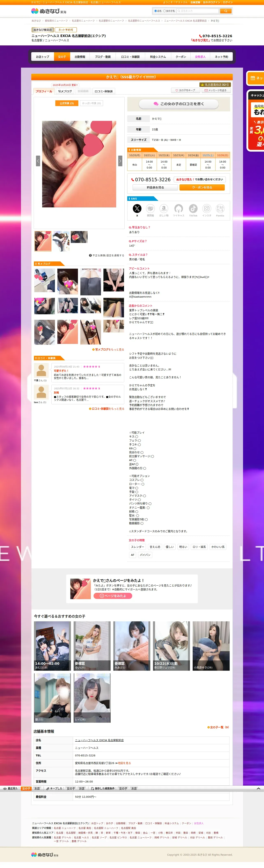This screenshot has height=868, width=264.
Task: Click the ネット予約可 badge button
Action: pos(66,30)
